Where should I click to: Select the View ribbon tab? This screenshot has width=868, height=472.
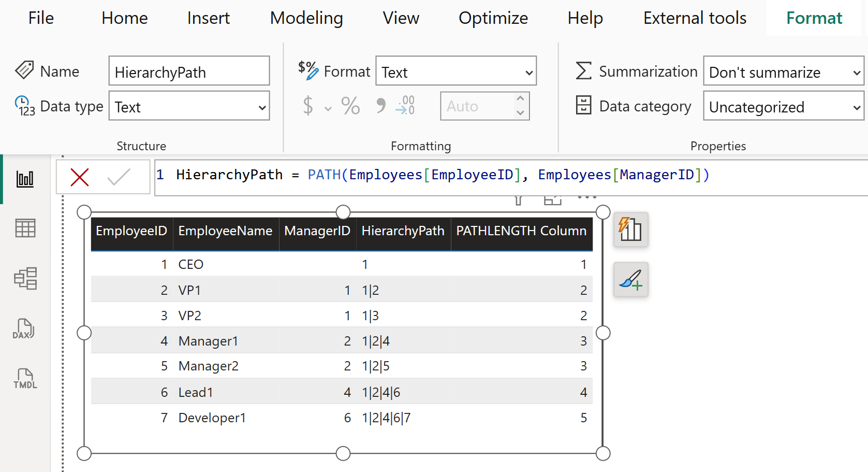point(401,18)
